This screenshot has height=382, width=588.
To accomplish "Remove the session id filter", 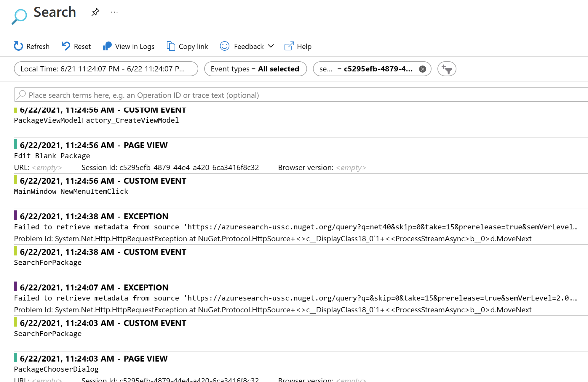I will (x=423, y=69).
